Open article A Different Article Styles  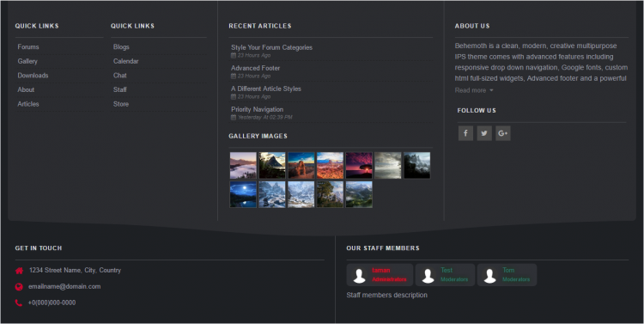266,89
